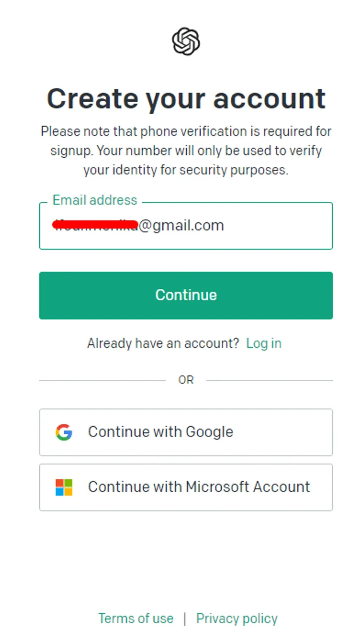The height and width of the screenshot is (640, 364).
Task: Open the Terms of use link
Action: coord(136,618)
